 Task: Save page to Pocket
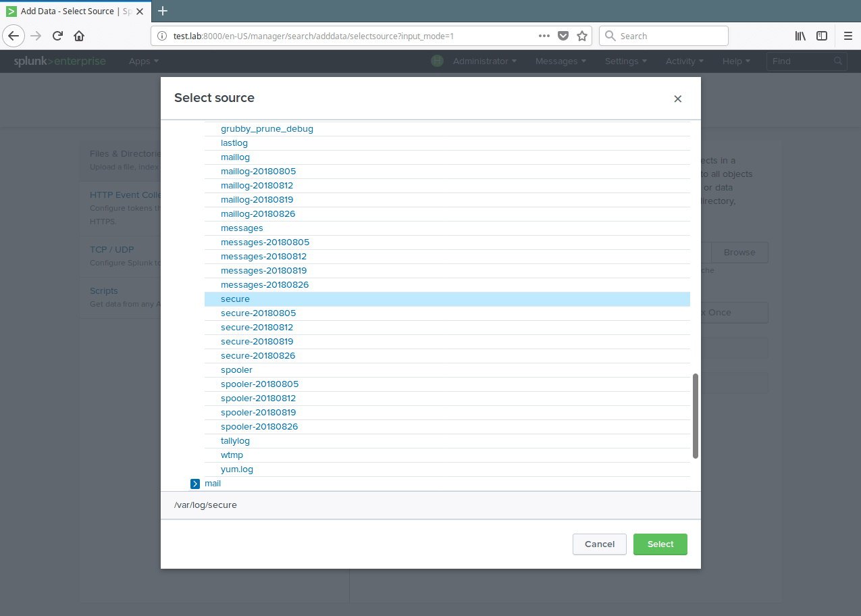pyautogui.click(x=563, y=36)
